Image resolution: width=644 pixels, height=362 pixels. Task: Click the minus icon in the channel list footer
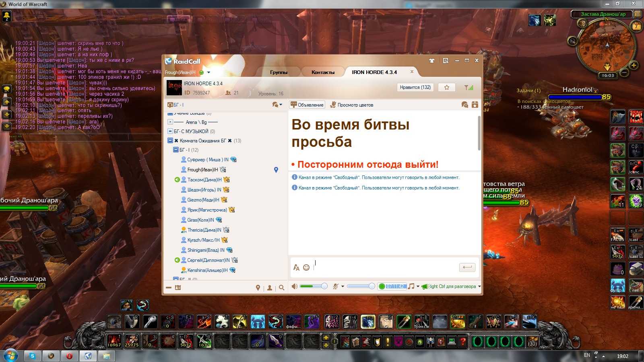[169, 288]
